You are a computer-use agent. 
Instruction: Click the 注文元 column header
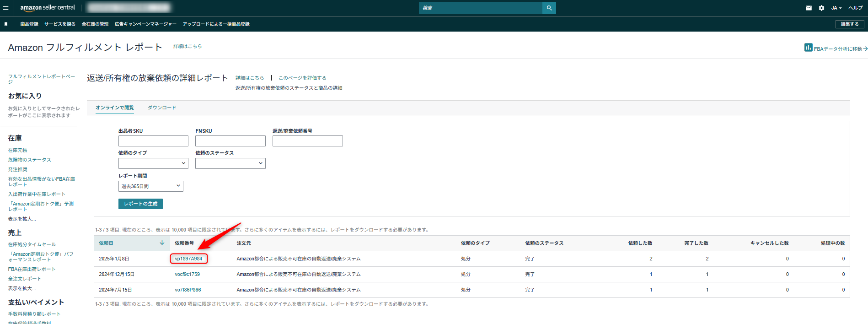click(x=244, y=243)
